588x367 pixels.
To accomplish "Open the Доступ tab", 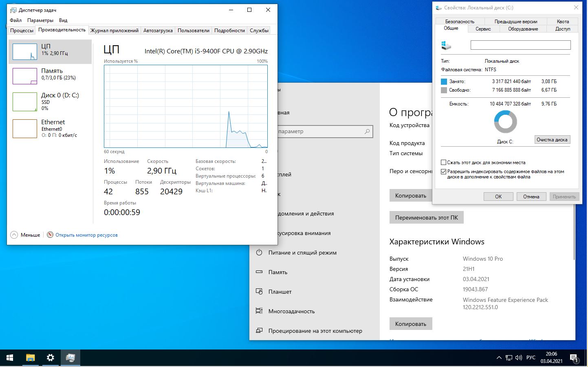I will click(563, 29).
